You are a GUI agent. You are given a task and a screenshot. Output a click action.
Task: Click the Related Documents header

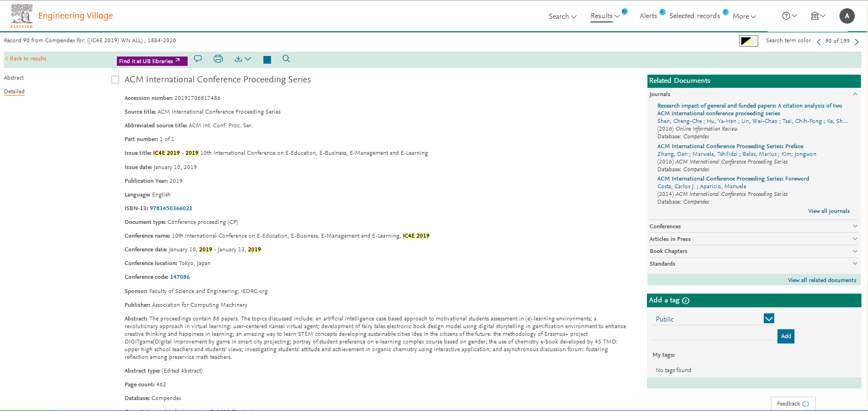click(754, 81)
